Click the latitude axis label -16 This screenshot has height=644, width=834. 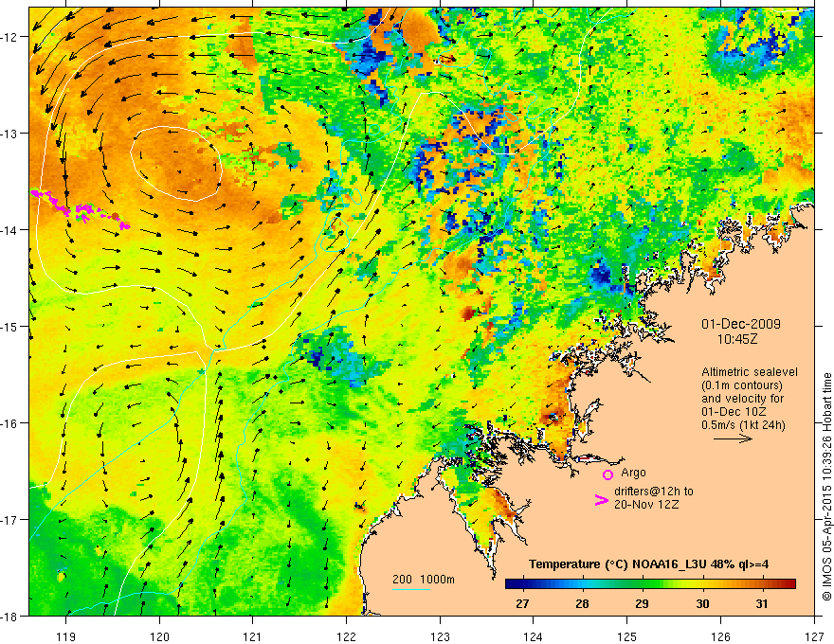click(10, 423)
